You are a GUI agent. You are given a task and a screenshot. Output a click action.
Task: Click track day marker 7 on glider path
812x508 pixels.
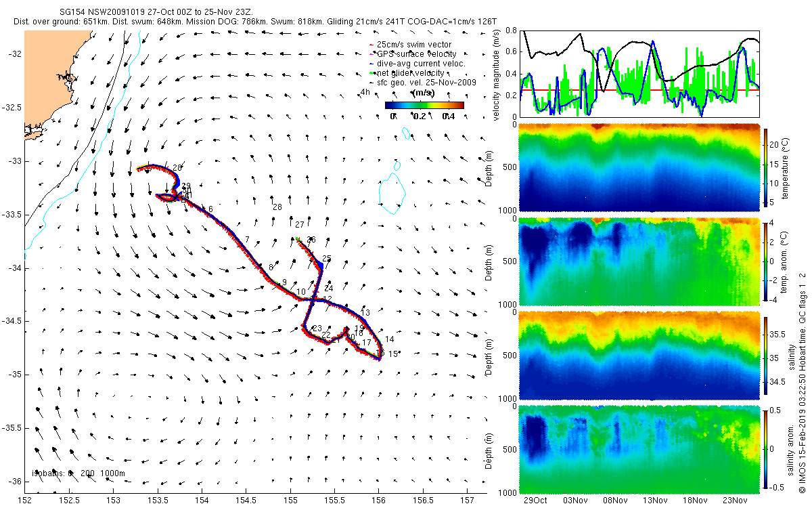pos(248,240)
